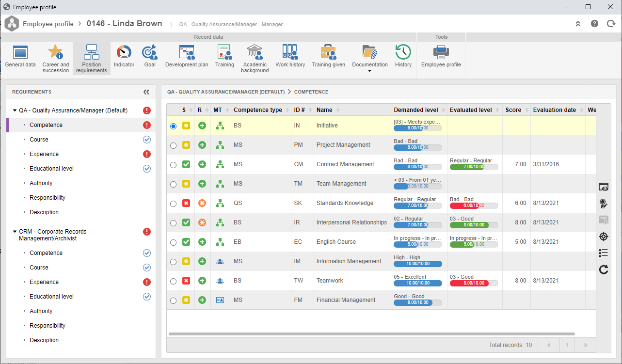This screenshot has height=364, width=622.
Task: Sort by the Competence type column header
Action: 257,110
